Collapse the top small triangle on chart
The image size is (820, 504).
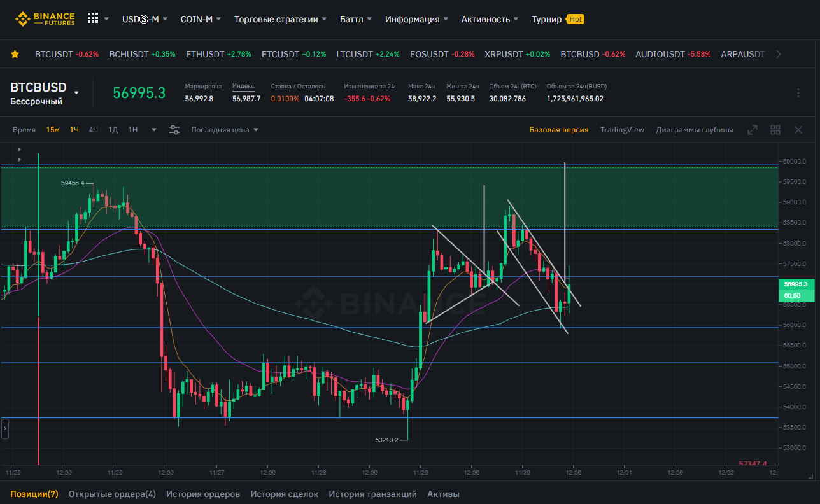coord(19,149)
